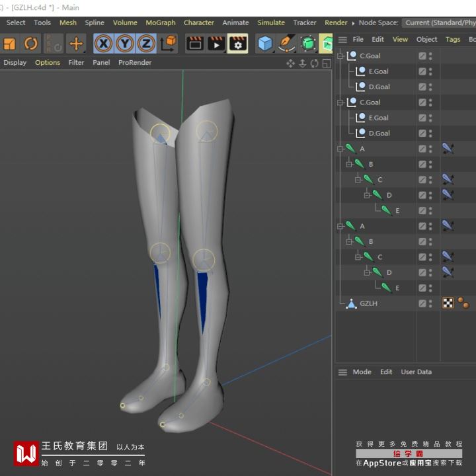
Task: Collapse the second D joint node
Action: click(367, 272)
